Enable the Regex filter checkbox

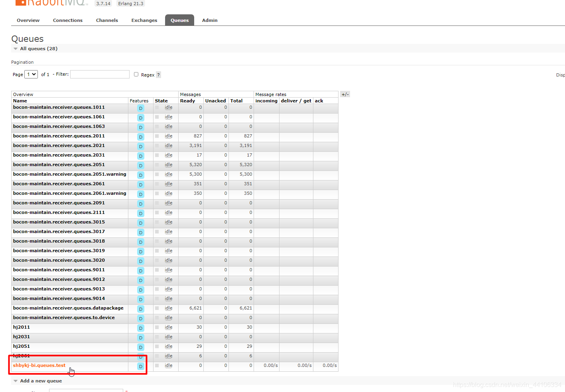coord(136,74)
